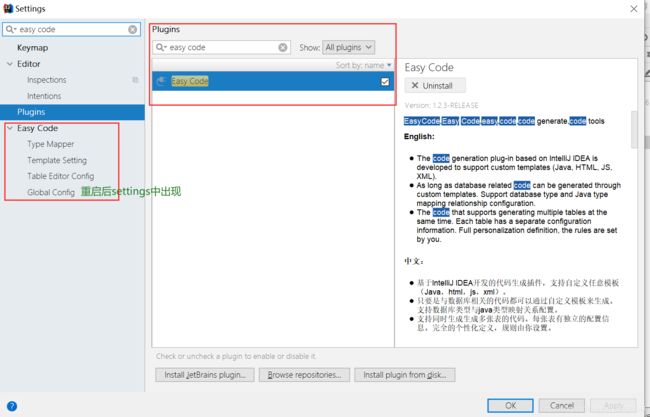
Task: Collapse the Editor tree node
Action: click(x=10, y=64)
